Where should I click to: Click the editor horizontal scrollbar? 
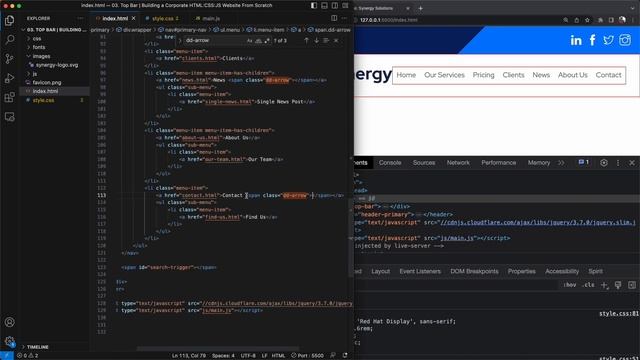pyautogui.click(x=217, y=349)
